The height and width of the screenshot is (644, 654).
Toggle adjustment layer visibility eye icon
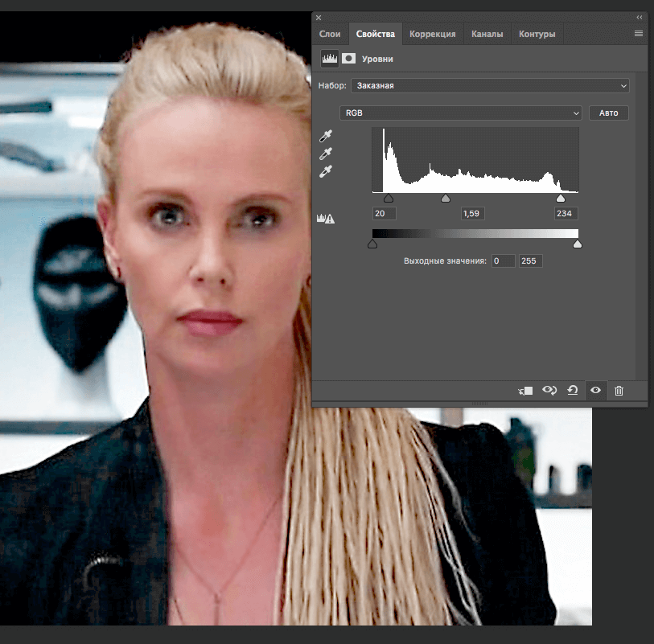pos(595,390)
